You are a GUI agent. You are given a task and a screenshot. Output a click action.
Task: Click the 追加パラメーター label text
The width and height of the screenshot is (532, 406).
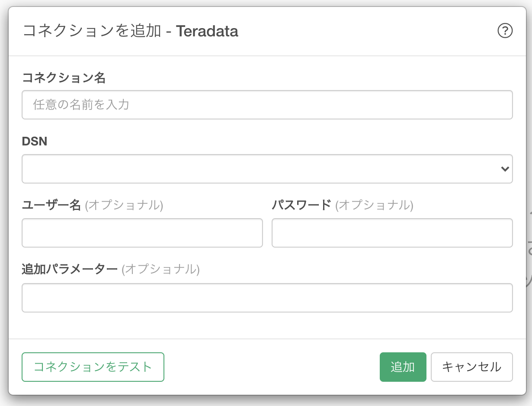pyautogui.click(x=70, y=269)
